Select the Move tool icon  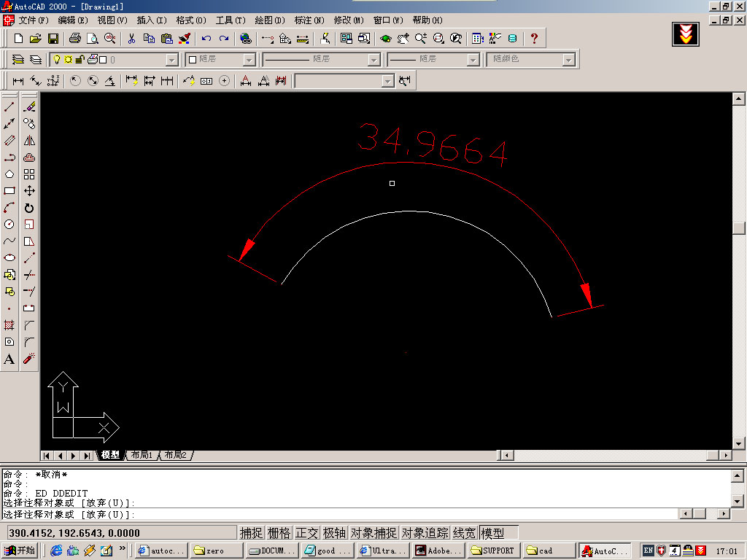pos(29,191)
